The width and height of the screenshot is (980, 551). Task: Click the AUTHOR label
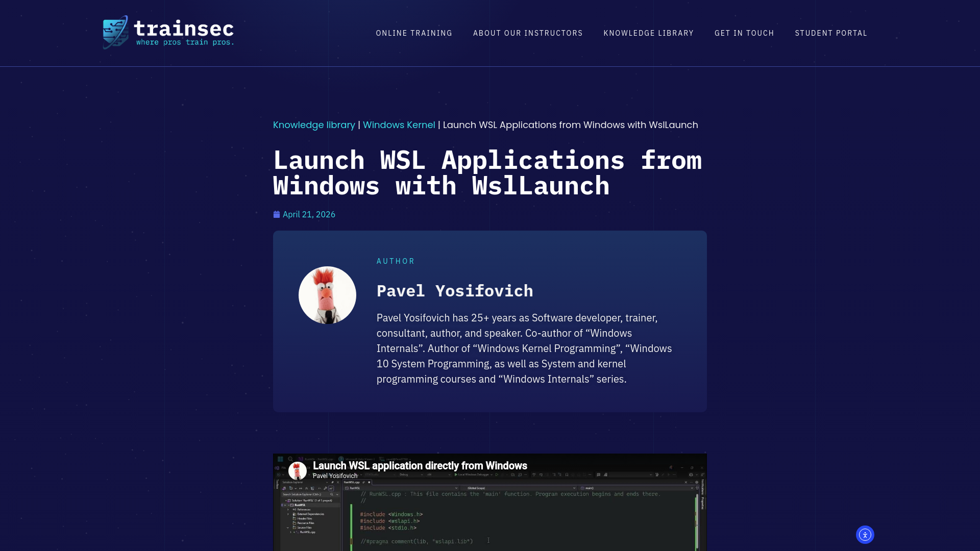[396, 261]
